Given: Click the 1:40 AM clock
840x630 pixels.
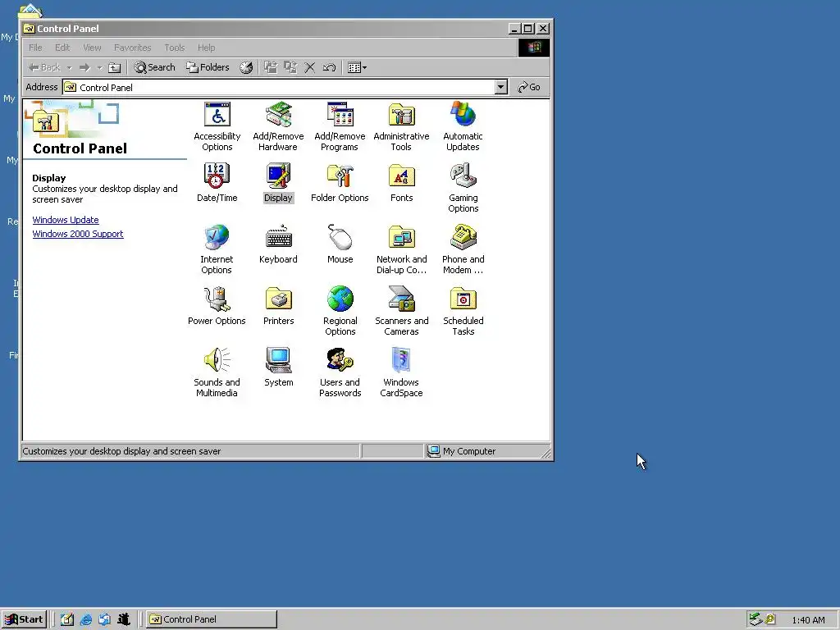Looking at the screenshot, I should pyautogui.click(x=808, y=620).
